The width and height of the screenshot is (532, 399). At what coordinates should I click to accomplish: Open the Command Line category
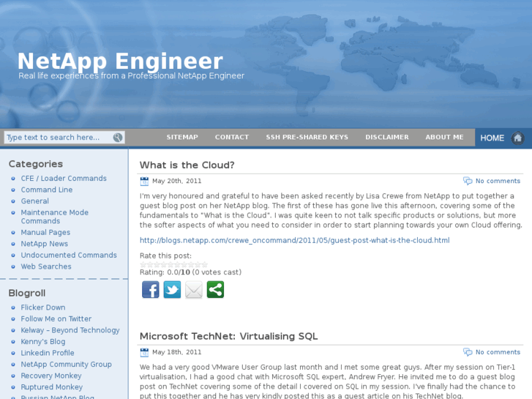tap(47, 190)
